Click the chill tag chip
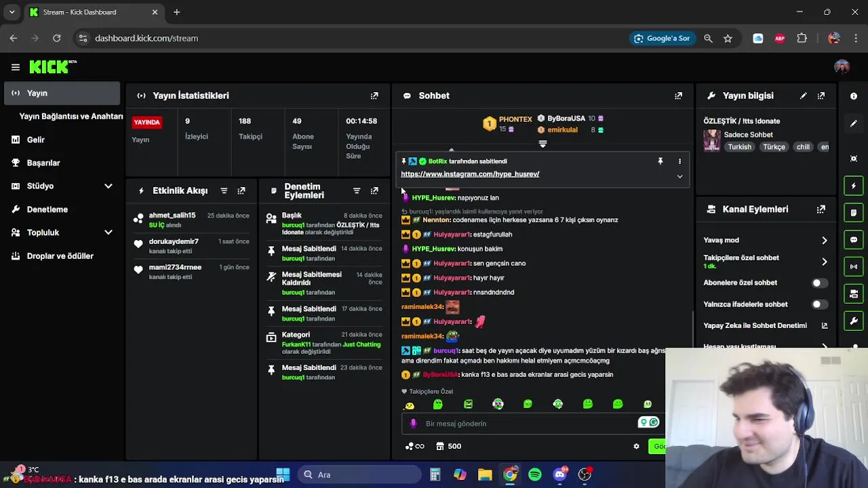 (803, 147)
